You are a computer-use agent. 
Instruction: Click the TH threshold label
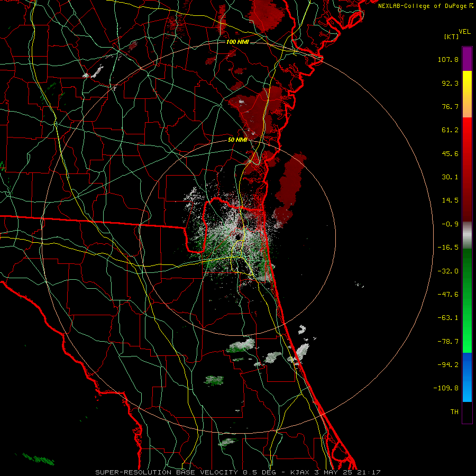coord(454,411)
